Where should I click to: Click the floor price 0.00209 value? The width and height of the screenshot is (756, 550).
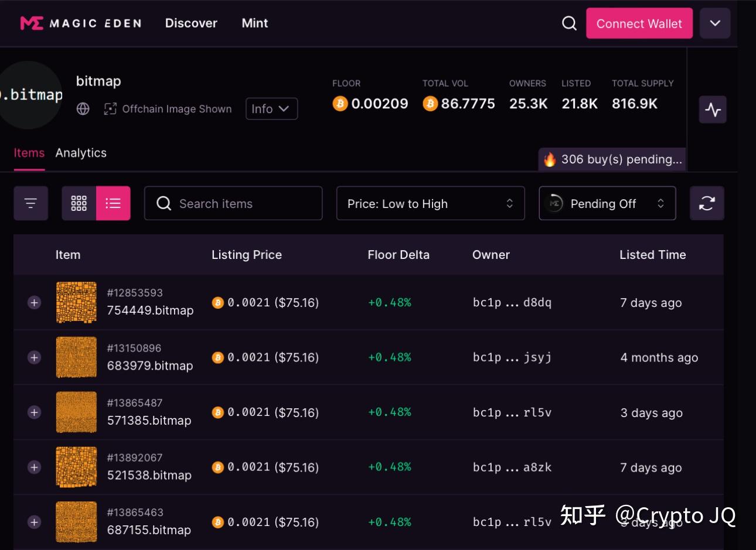pyautogui.click(x=380, y=104)
